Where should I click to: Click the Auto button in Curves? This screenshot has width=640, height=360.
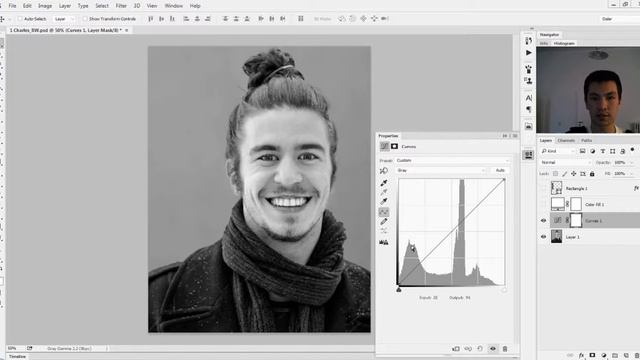(x=500, y=170)
